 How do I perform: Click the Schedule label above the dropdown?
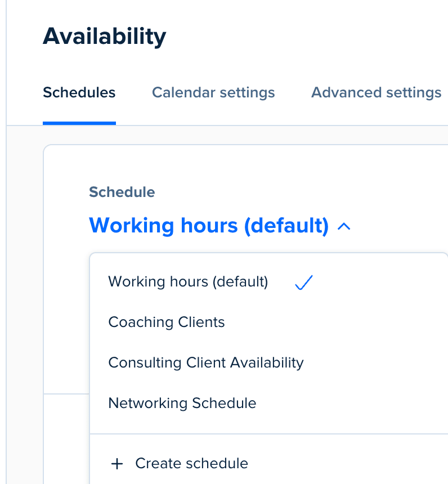122,192
